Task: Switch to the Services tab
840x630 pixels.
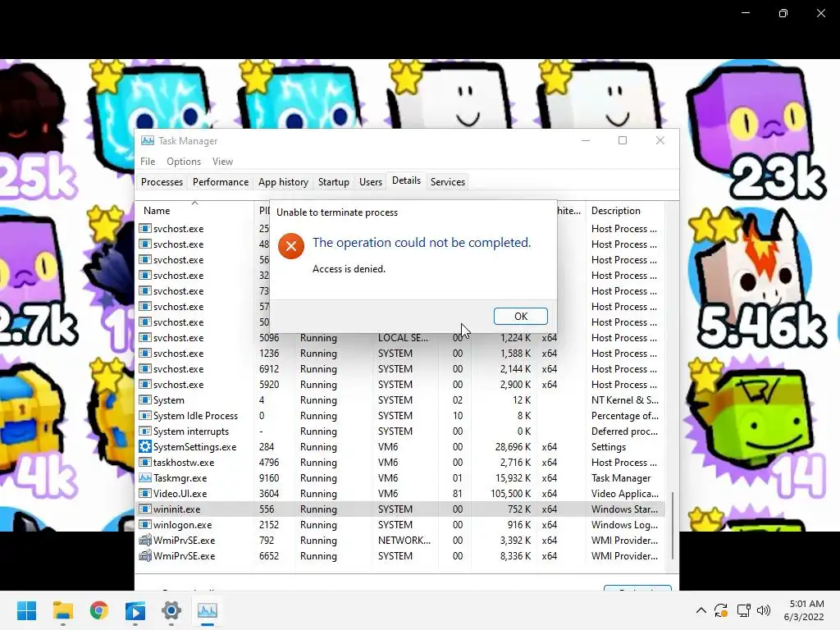Action: coord(447,182)
